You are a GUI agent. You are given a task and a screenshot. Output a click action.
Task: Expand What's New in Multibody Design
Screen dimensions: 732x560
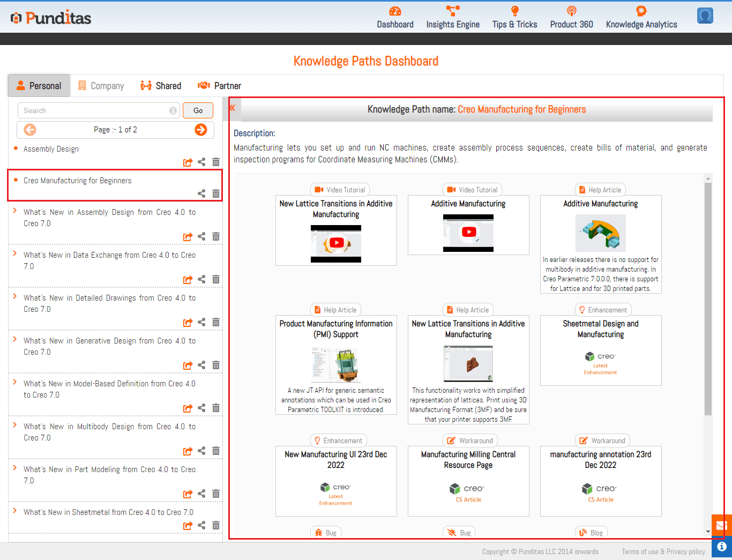[15, 425]
